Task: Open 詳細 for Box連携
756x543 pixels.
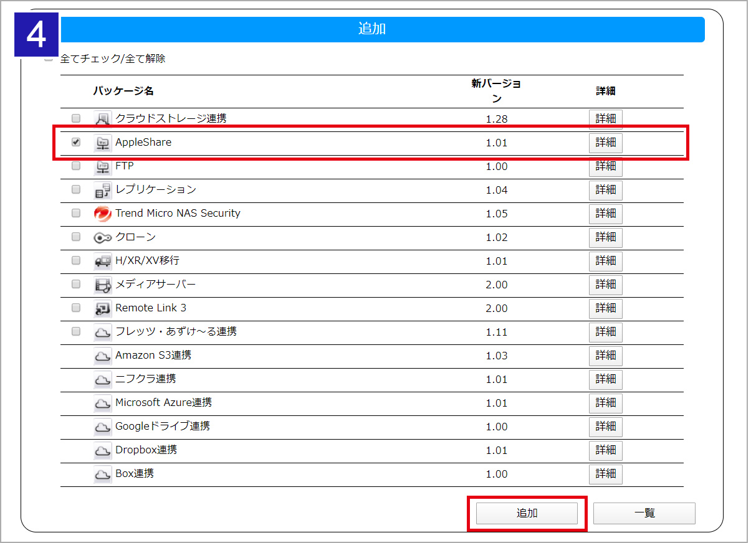Action: (606, 474)
